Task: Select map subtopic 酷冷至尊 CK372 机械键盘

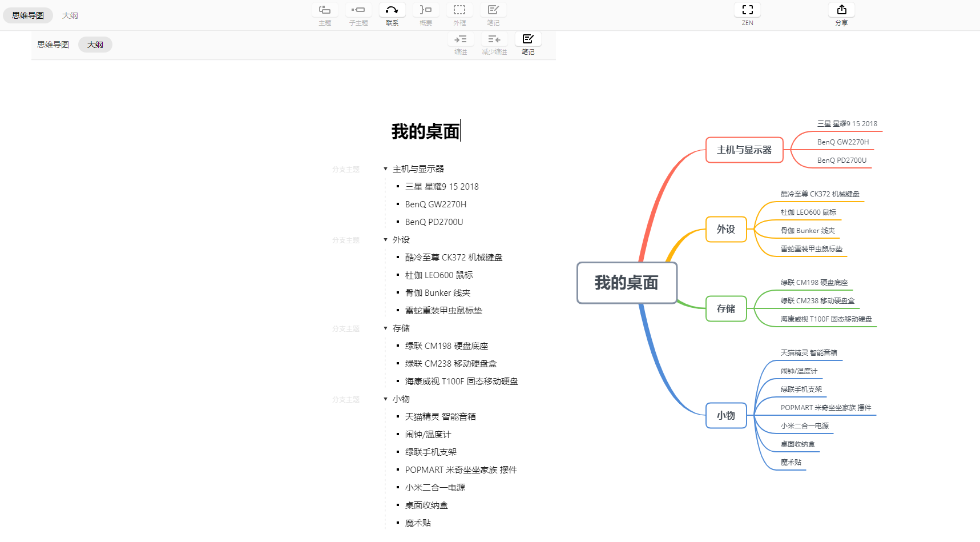Action: pyautogui.click(x=820, y=194)
